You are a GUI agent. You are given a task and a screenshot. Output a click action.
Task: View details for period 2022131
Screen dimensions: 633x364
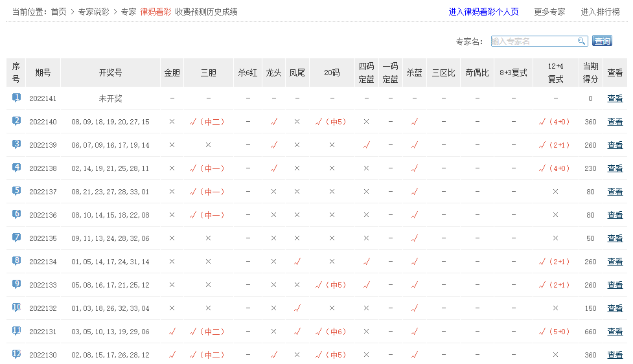click(615, 332)
